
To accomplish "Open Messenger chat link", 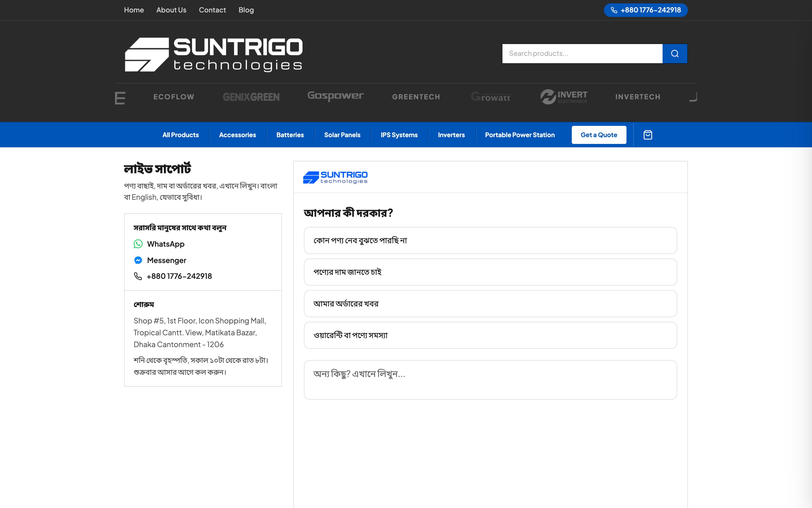I will pyautogui.click(x=166, y=260).
